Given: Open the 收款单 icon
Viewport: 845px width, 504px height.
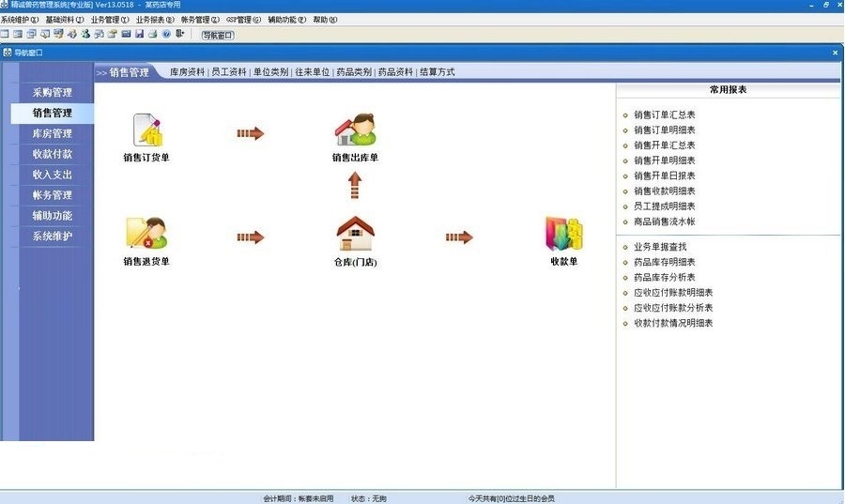Looking at the screenshot, I should tap(564, 233).
